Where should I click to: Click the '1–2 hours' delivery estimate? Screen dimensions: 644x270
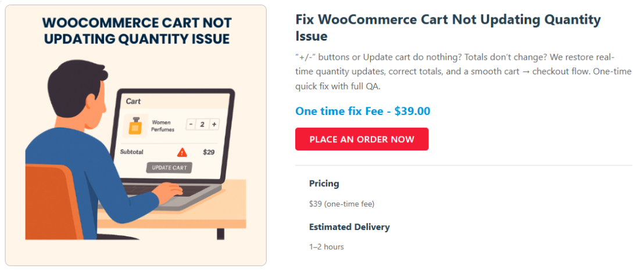pos(326,247)
